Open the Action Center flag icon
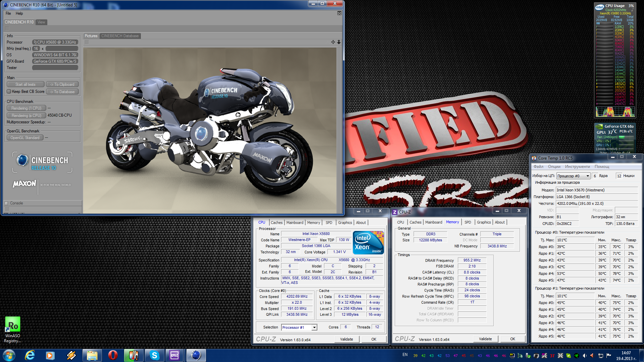 point(608,356)
